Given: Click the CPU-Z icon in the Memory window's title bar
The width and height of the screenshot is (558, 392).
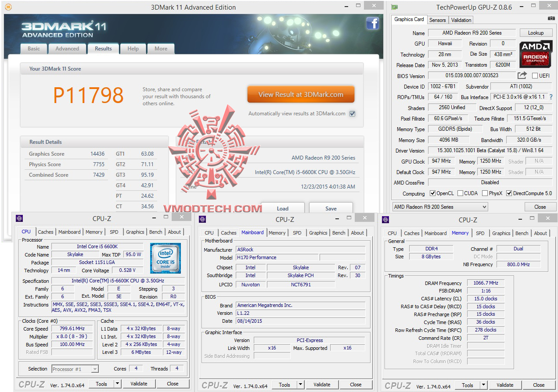Looking at the screenshot, I should (x=385, y=219).
